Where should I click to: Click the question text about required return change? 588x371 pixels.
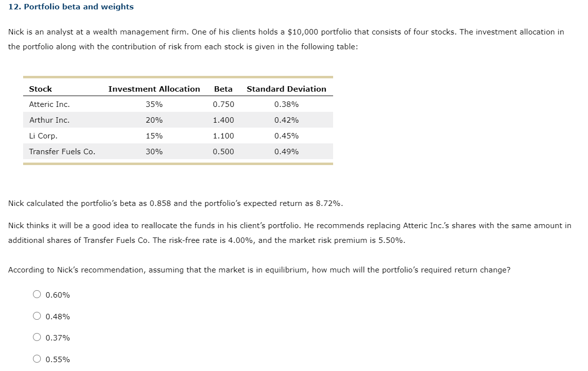pyautogui.click(x=259, y=270)
